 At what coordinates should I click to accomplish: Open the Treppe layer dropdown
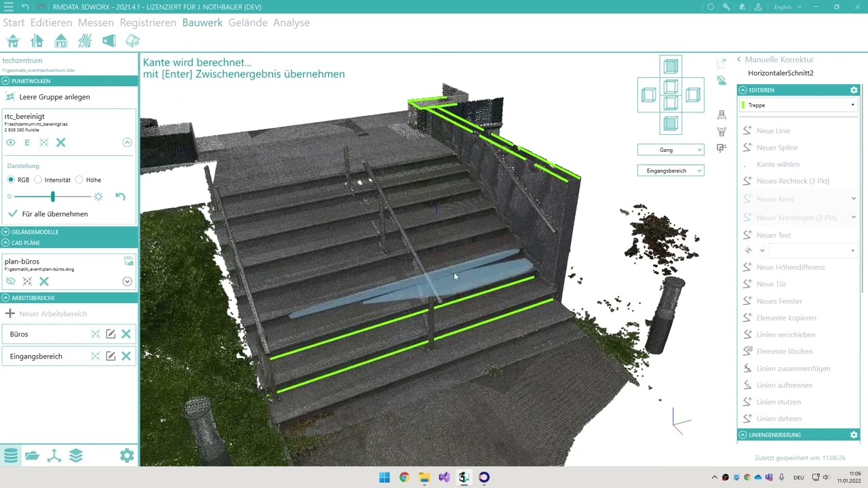coord(799,105)
